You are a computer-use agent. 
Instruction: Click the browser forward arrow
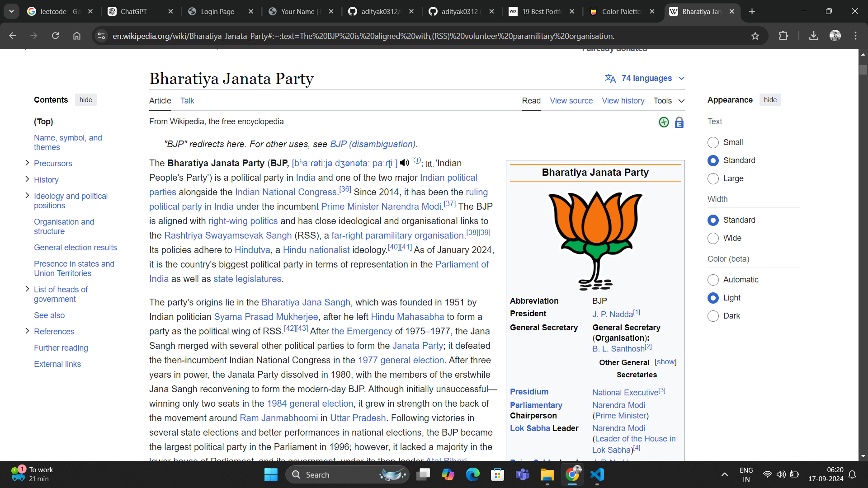click(x=34, y=36)
